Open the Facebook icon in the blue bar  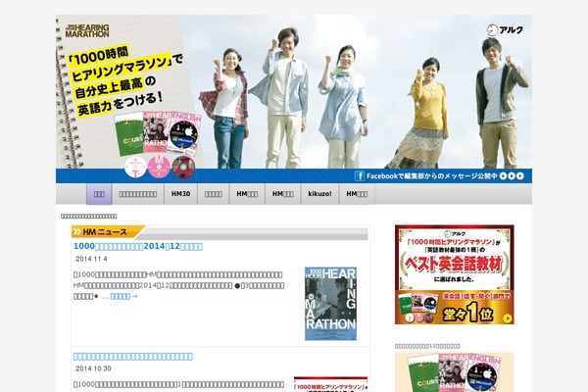360,176
